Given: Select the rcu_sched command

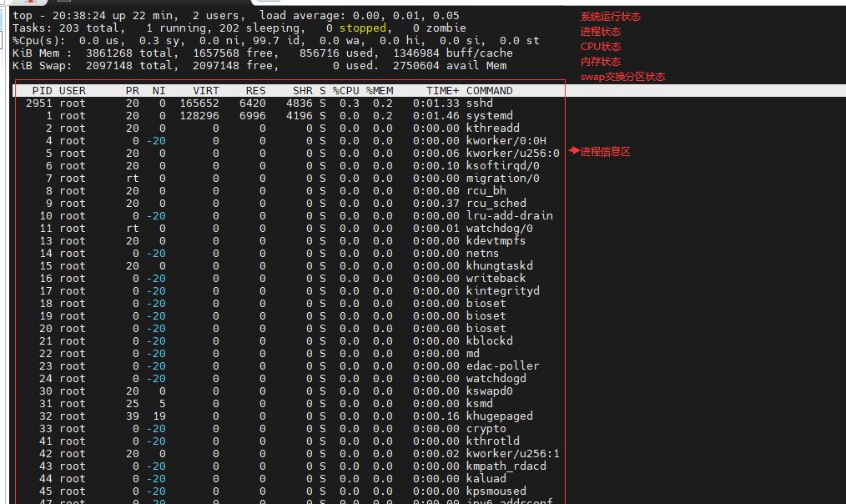Looking at the screenshot, I should (x=496, y=203).
